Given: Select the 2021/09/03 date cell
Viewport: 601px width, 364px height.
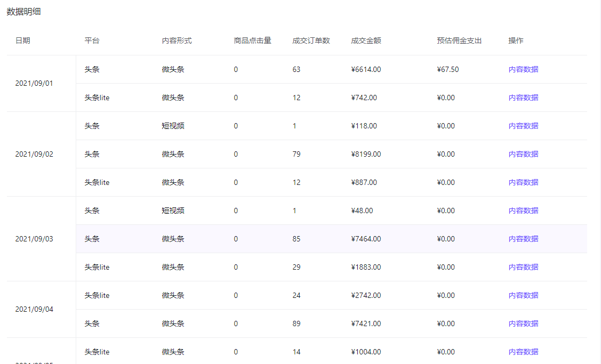Looking at the screenshot, I should click(34, 239).
